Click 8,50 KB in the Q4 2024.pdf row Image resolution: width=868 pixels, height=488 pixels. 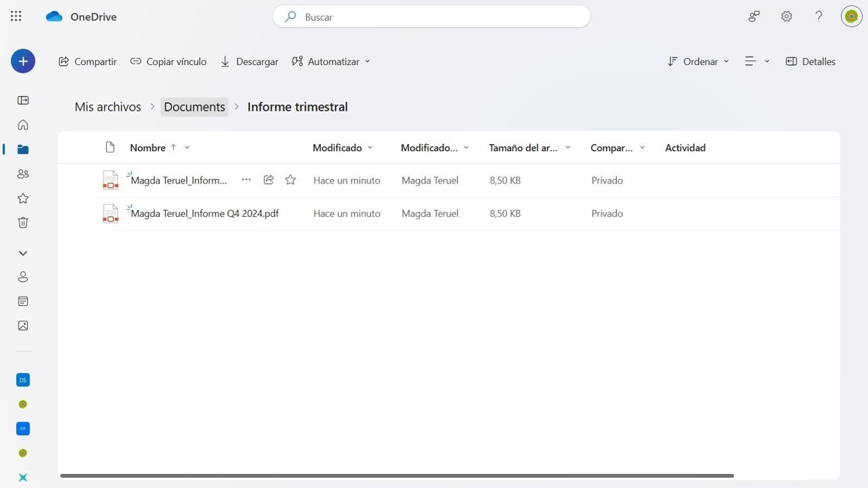[x=505, y=214]
